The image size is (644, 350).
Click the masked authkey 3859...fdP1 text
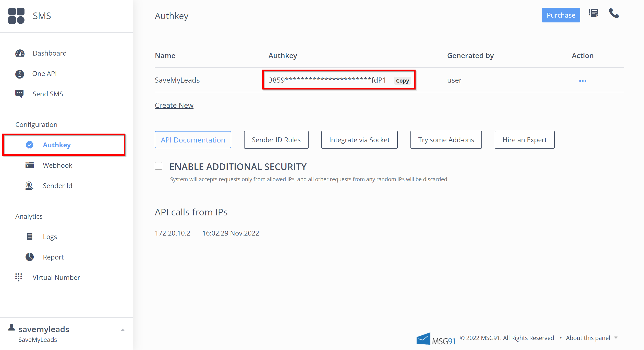coord(327,80)
